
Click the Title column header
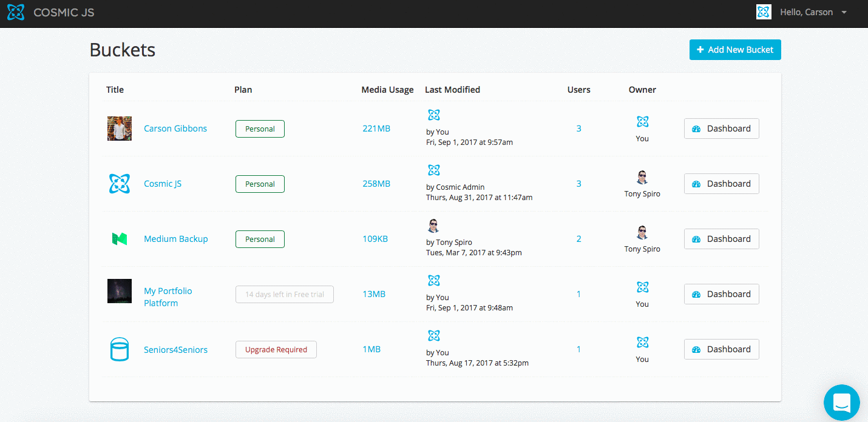(115, 90)
